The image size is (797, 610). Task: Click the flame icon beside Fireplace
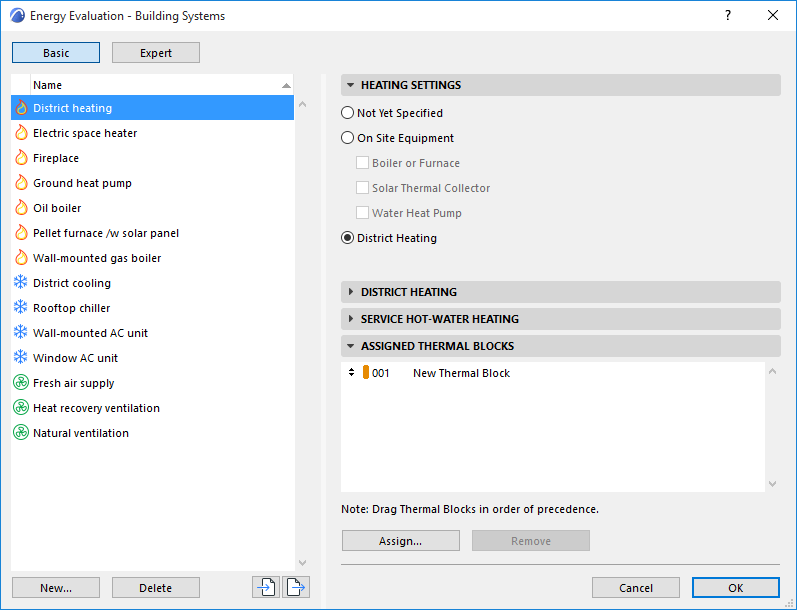click(21, 158)
